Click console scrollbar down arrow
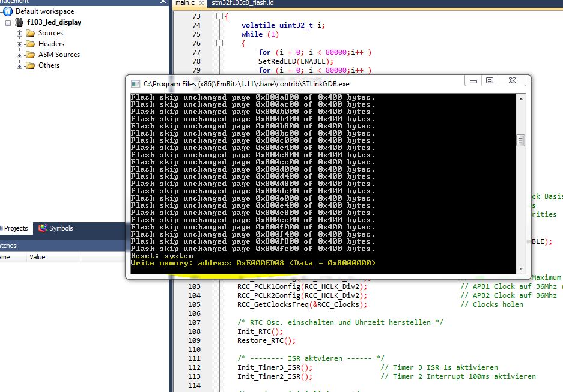 click(x=520, y=268)
